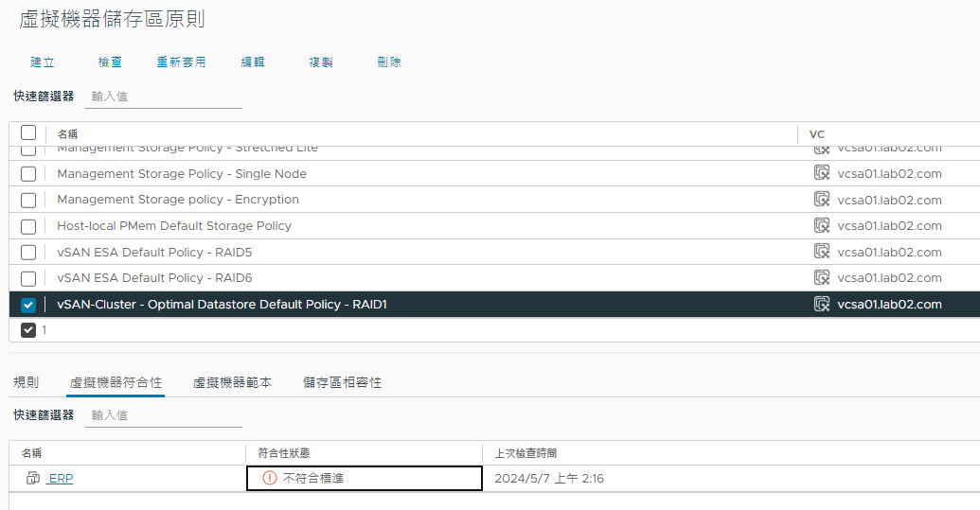Screen dimensions: 980x510
Task: Click the 建立 (Create) button
Action: click(43, 62)
